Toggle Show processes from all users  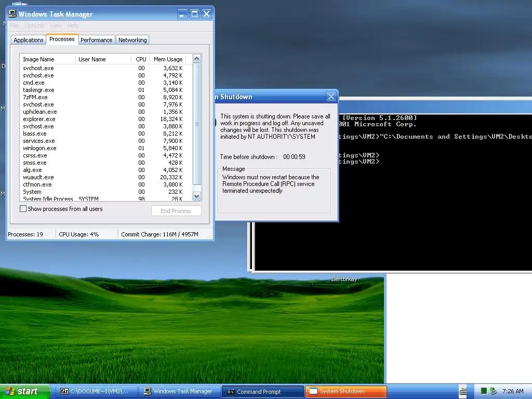pyautogui.click(x=23, y=209)
